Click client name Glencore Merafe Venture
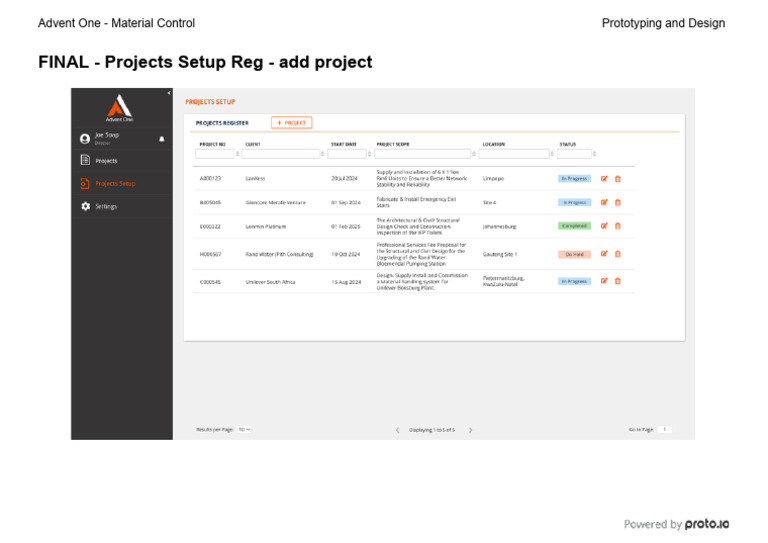768x543 pixels. tap(275, 202)
